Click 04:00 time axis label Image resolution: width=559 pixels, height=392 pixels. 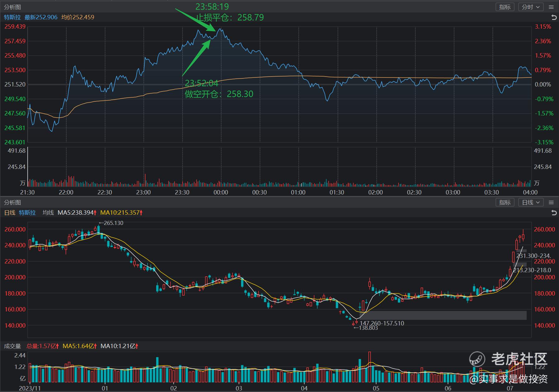[530, 192]
